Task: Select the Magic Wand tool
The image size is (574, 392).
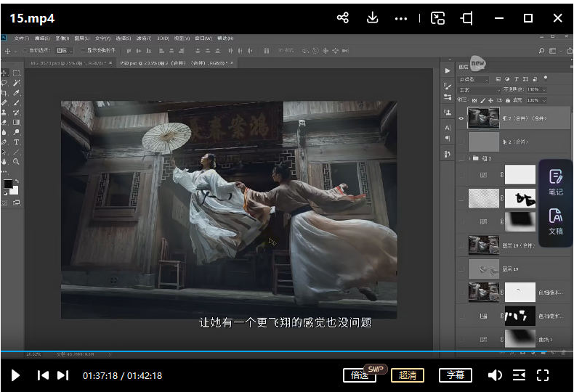Action: point(17,83)
